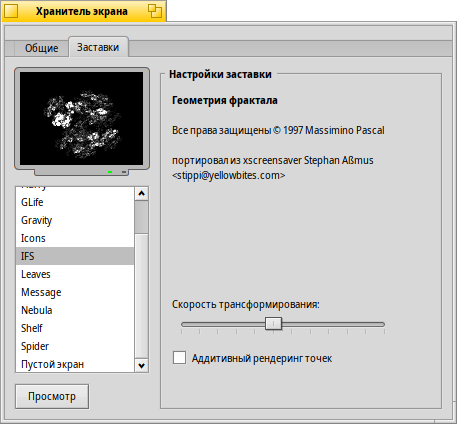Pick Spider from the list
457x424 pixels.
tap(75, 346)
